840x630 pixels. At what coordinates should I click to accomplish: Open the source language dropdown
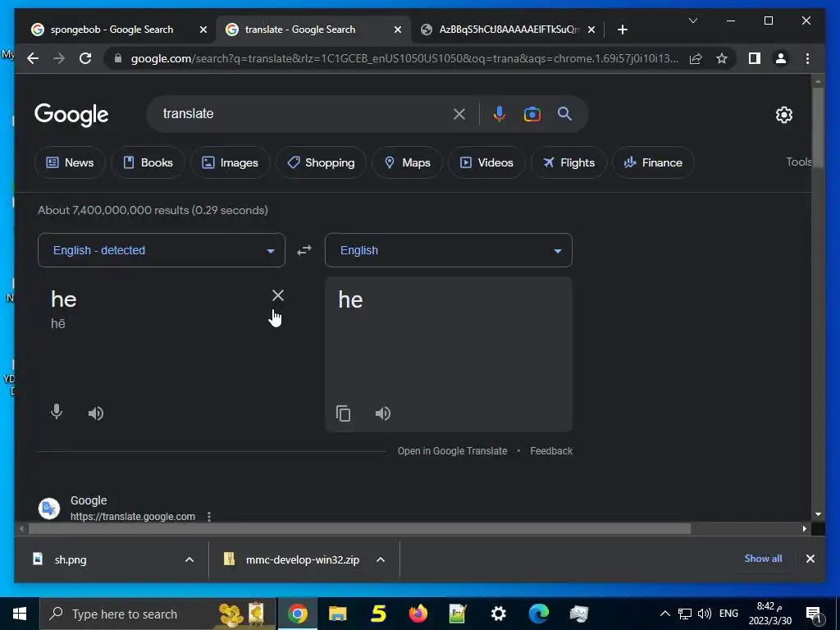(x=162, y=250)
